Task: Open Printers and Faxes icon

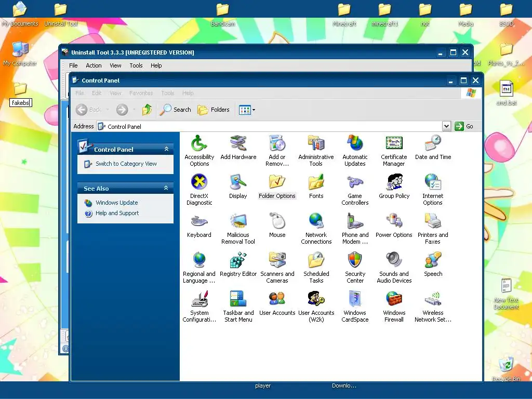Action: [x=433, y=229]
